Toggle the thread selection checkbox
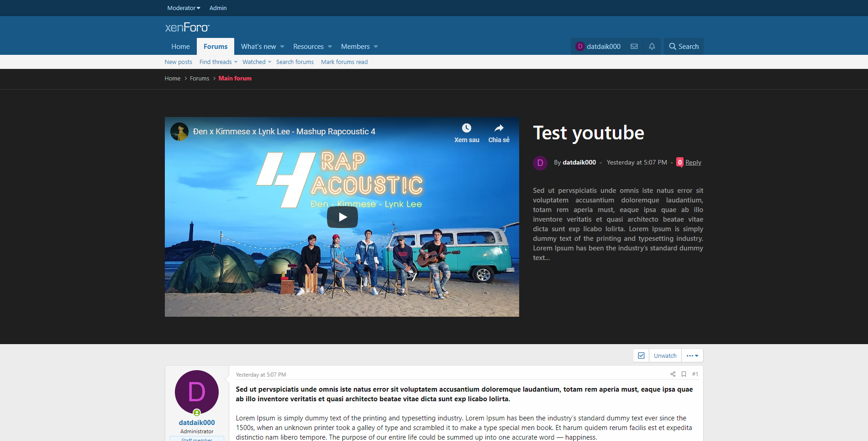This screenshot has width=868, height=441. click(x=641, y=356)
